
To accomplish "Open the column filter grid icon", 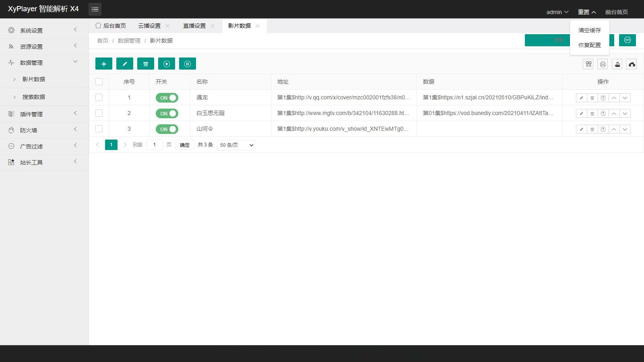I will 588,64.
